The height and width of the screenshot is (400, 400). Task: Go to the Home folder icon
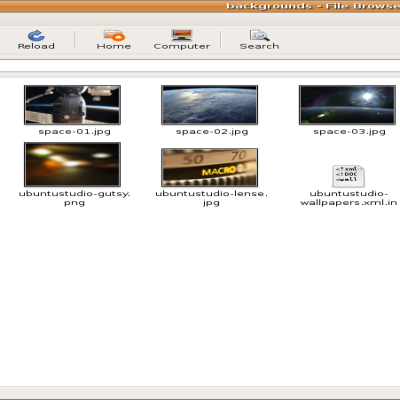[x=114, y=35]
